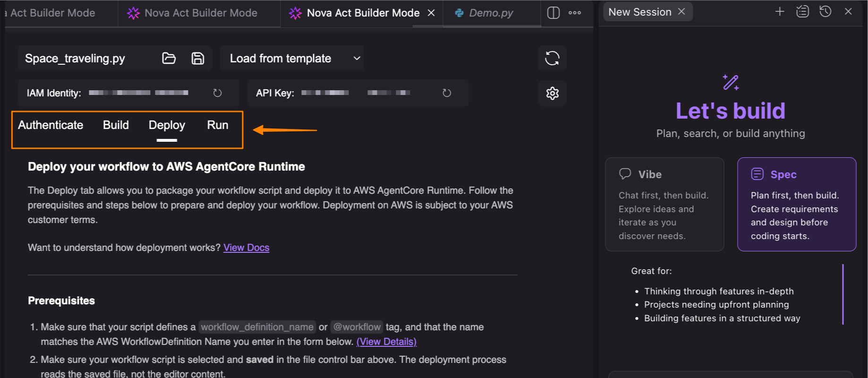Refresh the IAM Identity value

pos(217,93)
